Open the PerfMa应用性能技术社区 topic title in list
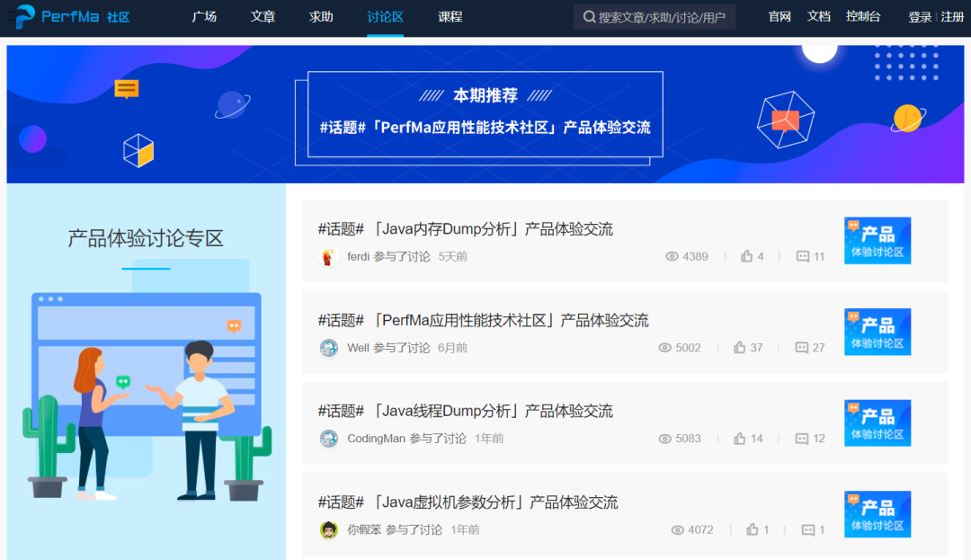This screenshot has width=971, height=560. click(x=483, y=320)
